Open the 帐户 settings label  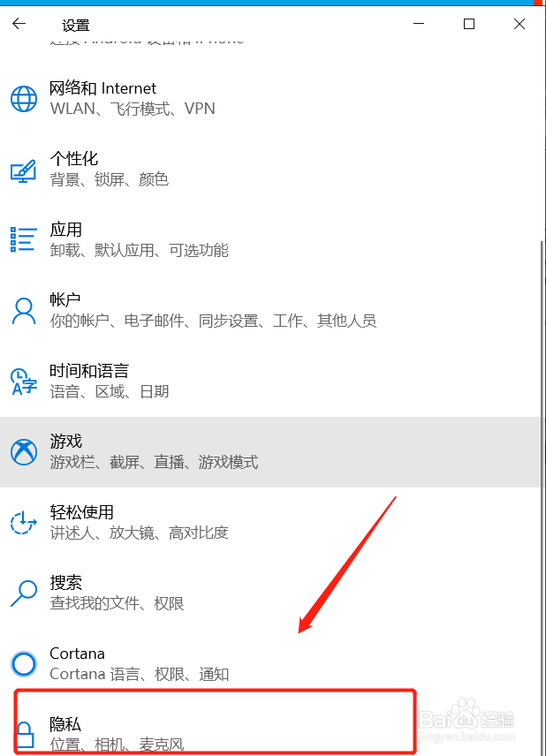(x=64, y=300)
